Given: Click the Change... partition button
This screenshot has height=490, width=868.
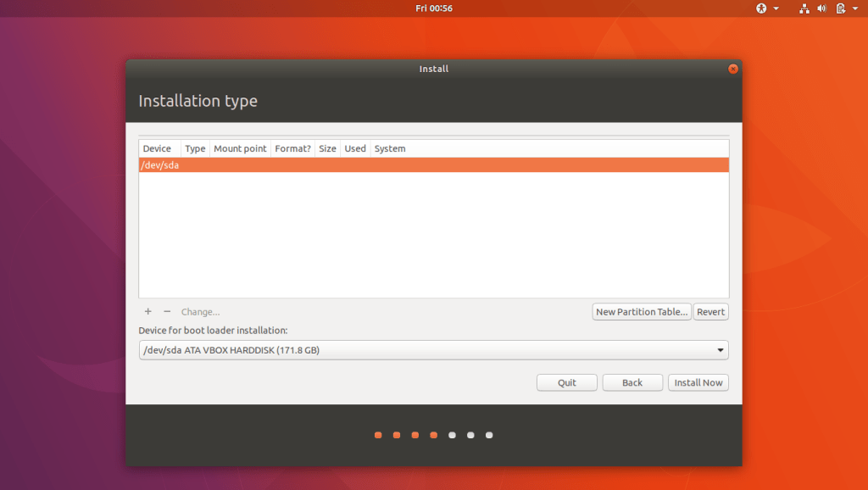Looking at the screenshot, I should click(x=200, y=312).
